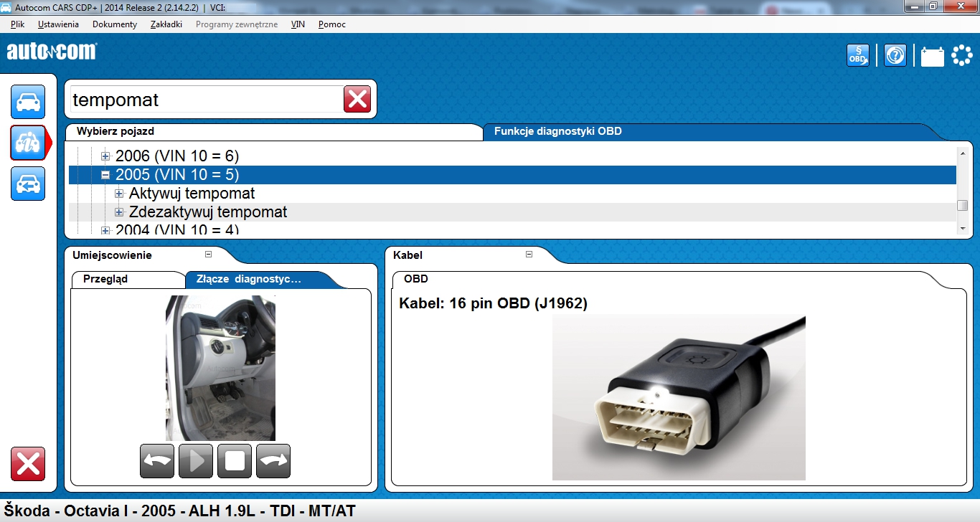
Task: Click the car with back arrow icon
Action: point(28,184)
